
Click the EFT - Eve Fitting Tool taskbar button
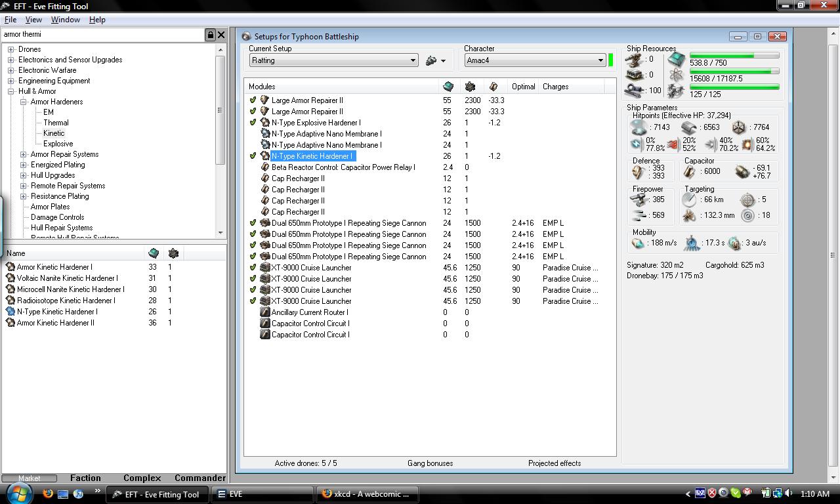click(x=157, y=494)
